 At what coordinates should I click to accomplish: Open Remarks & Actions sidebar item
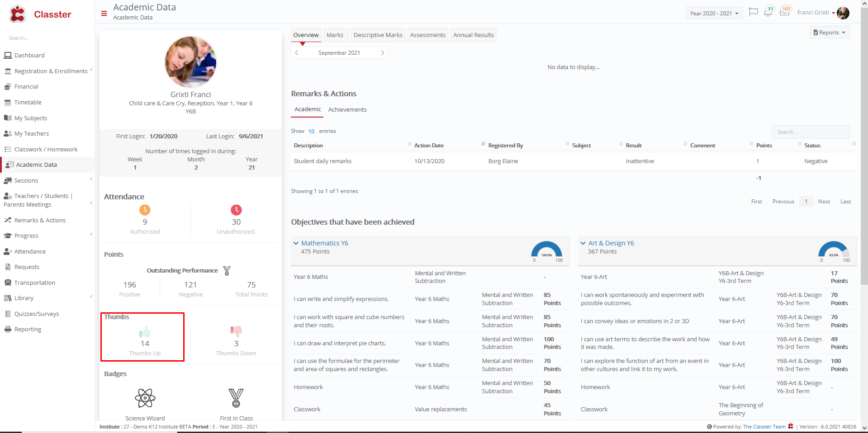pyautogui.click(x=40, y=220)
